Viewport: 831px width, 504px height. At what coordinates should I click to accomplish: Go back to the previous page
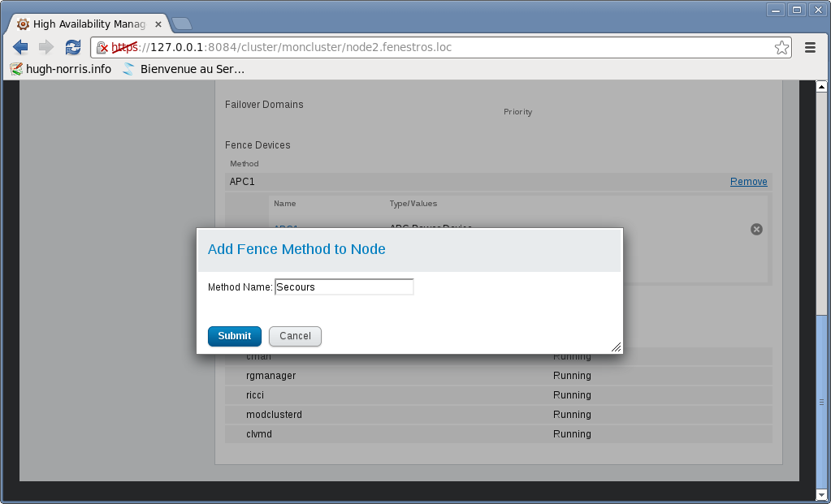click(x=20, y=47)
